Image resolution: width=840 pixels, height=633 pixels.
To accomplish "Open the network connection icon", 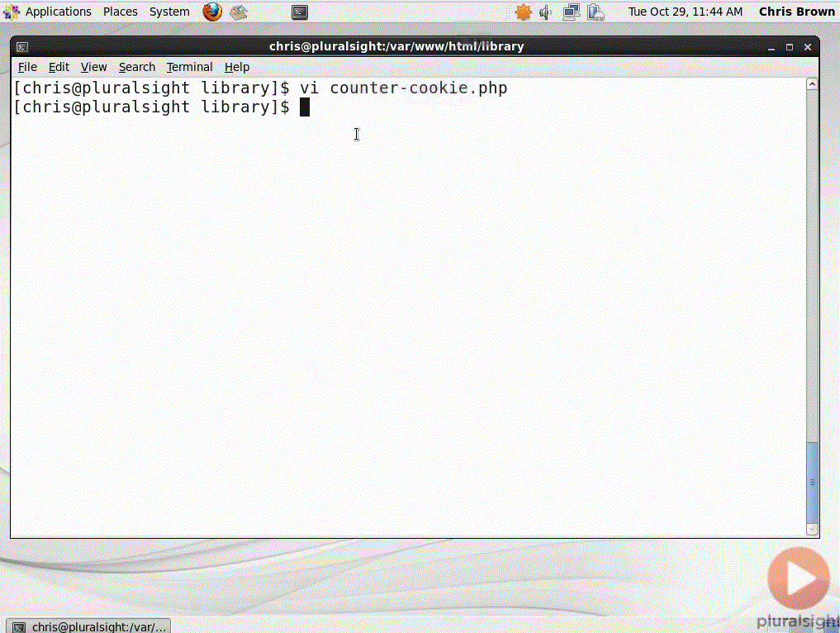I will pyautogui.click(x=571, y=12).
